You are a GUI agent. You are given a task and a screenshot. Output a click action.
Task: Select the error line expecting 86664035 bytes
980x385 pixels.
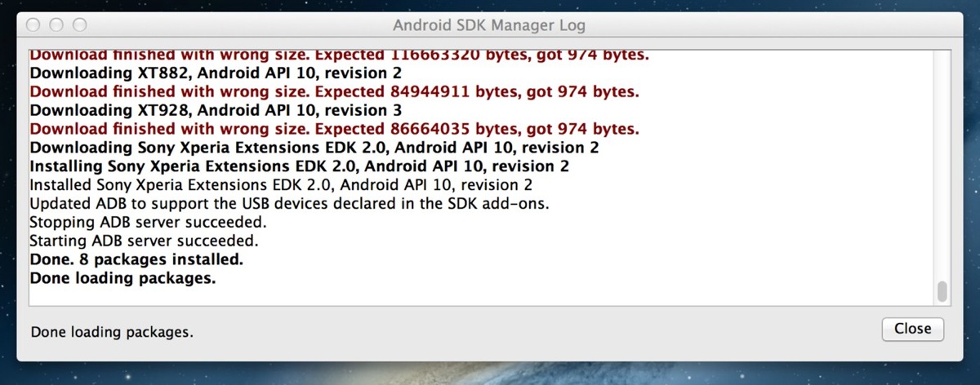(334, 129)
